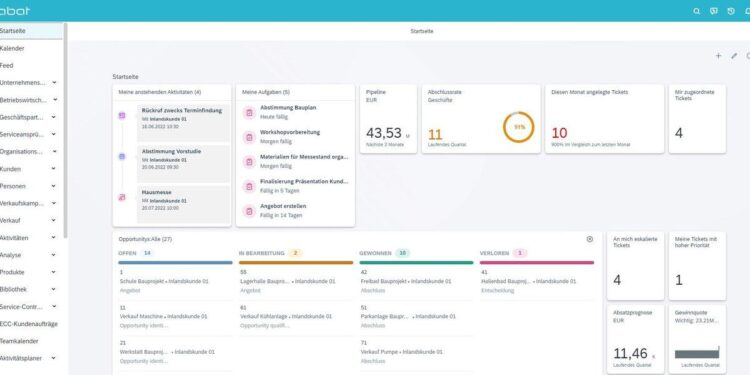The width and height of the screenshot is (750, 375).
Task: Select Startseite in the sidebar
Action: [x=31, y=31]
